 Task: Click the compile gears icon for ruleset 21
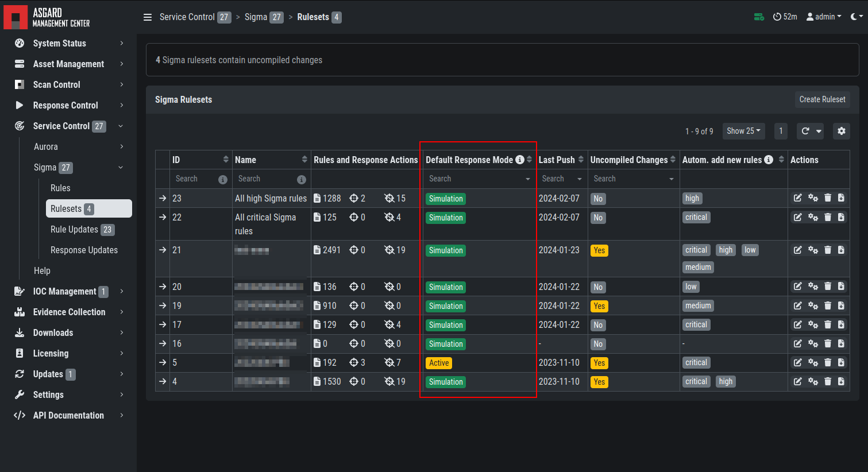tap(813, 250)
